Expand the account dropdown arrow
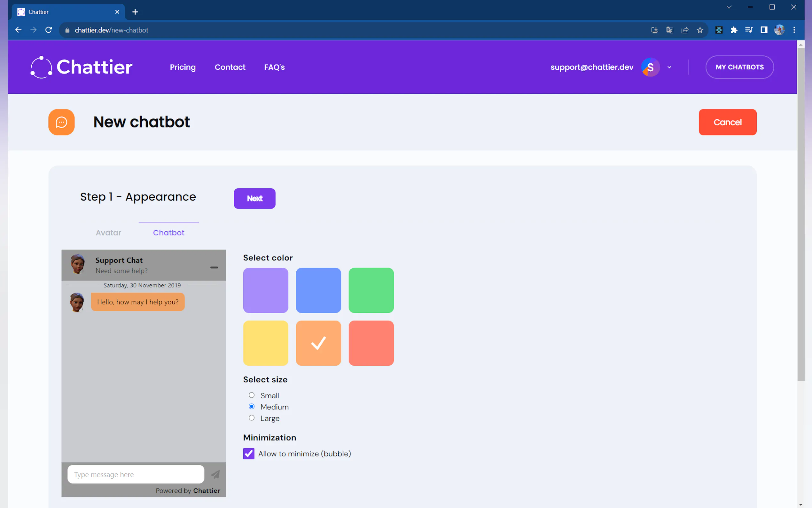 tap(669, 67)
